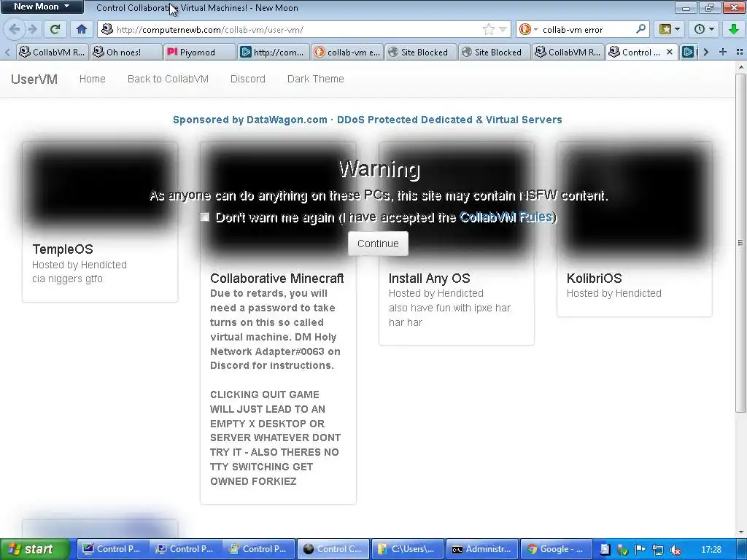
Task: Reload the current page
Action: [x=55, y=29]
